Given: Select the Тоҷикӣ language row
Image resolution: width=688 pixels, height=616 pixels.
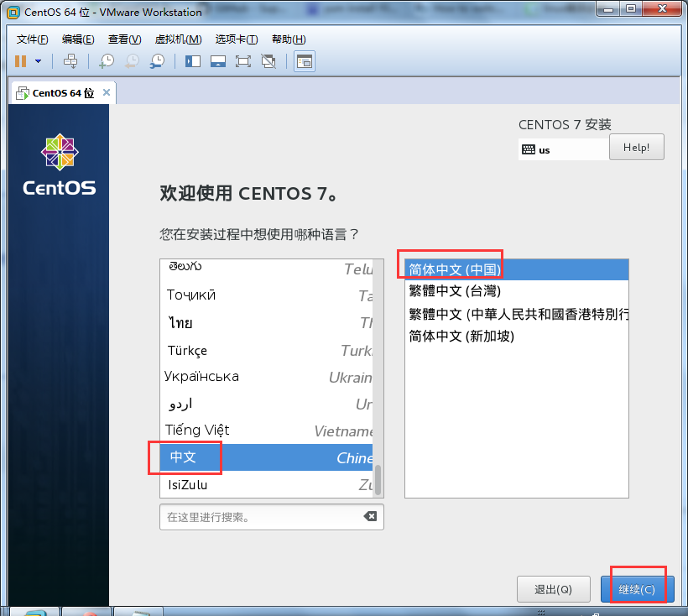Looking at the screenshot, I should point(266,295).
